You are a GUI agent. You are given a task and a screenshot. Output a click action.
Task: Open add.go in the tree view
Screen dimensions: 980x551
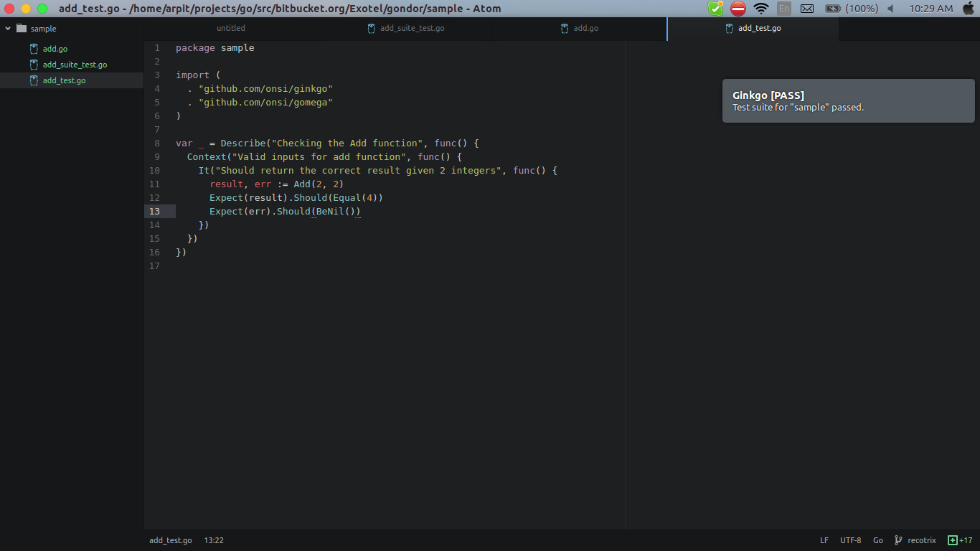point(55,49)
